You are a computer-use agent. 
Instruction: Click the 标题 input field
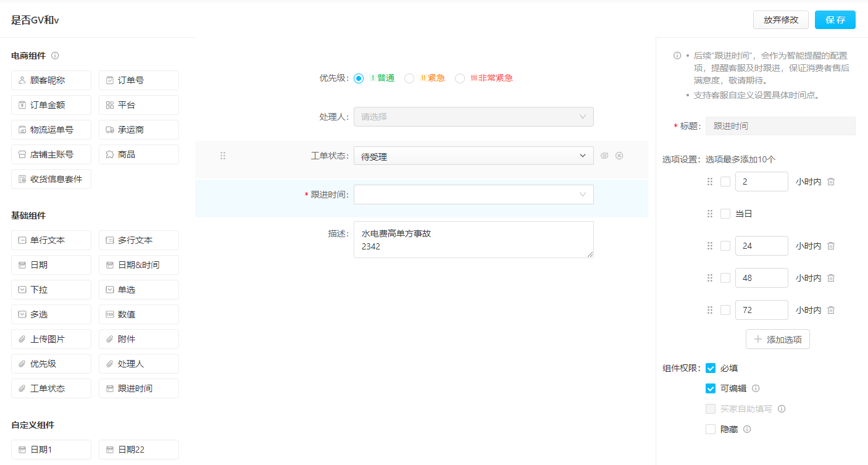pyautogui.click(x=780, y=126)
